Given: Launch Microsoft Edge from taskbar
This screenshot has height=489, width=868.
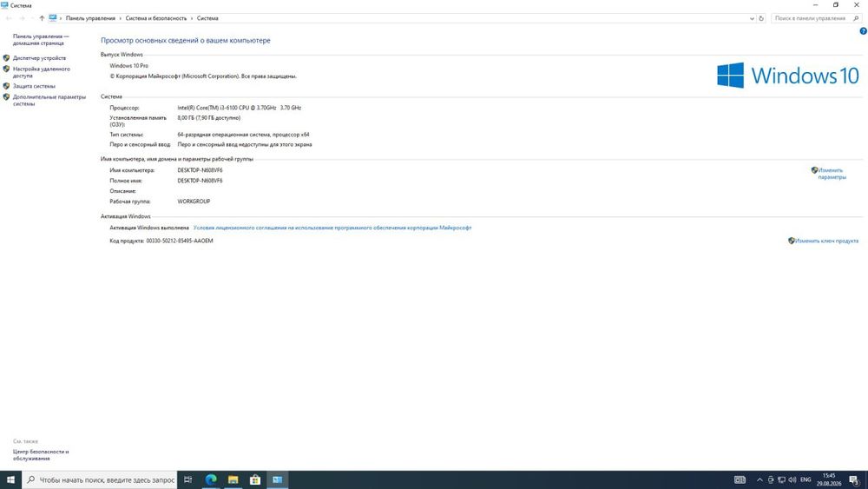Looking at the screenshot, I should (211, 479).
